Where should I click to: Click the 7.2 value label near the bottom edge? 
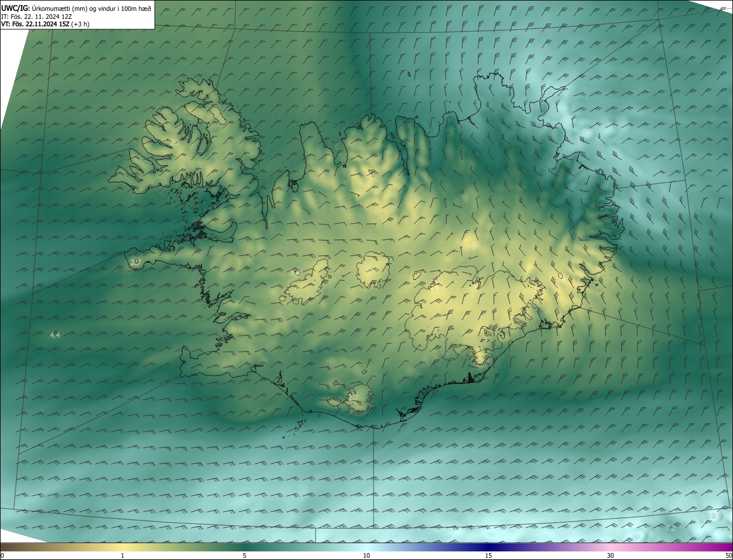(x=670, y=528)
